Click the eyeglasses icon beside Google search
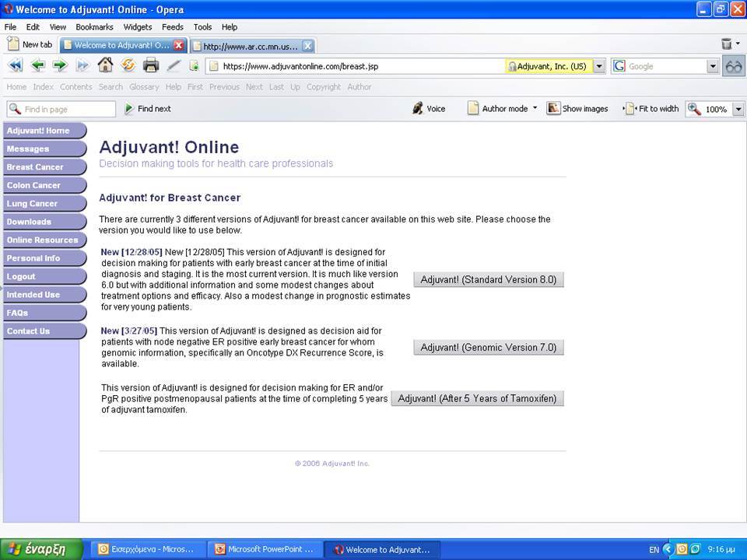The width and height of the screenshot is (747, 560). 734,66
